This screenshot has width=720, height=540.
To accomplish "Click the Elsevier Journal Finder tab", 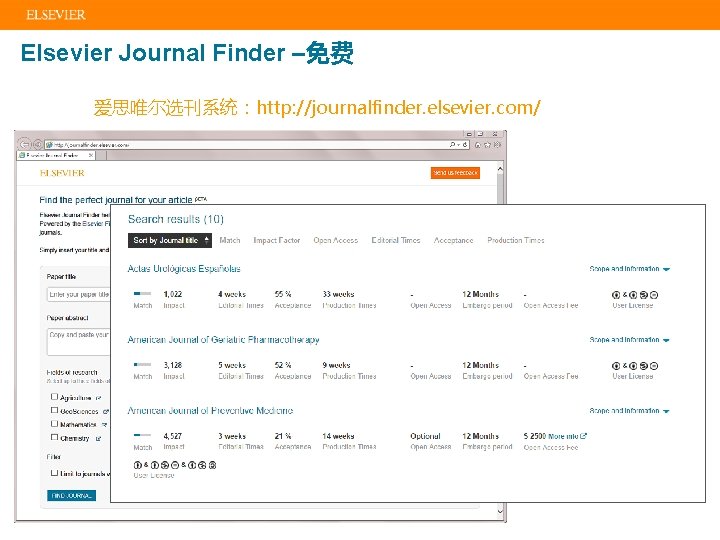I will coord(56,155).
